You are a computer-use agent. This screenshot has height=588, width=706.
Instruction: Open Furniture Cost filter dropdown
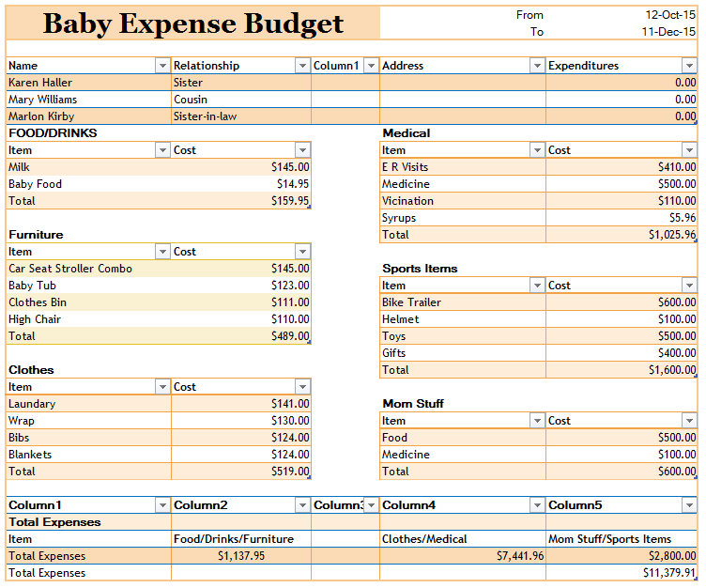click(x=302, y=252)
